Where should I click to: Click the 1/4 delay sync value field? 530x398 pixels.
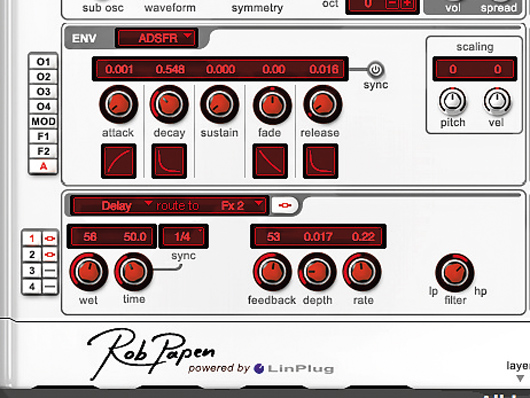(183, 236)
